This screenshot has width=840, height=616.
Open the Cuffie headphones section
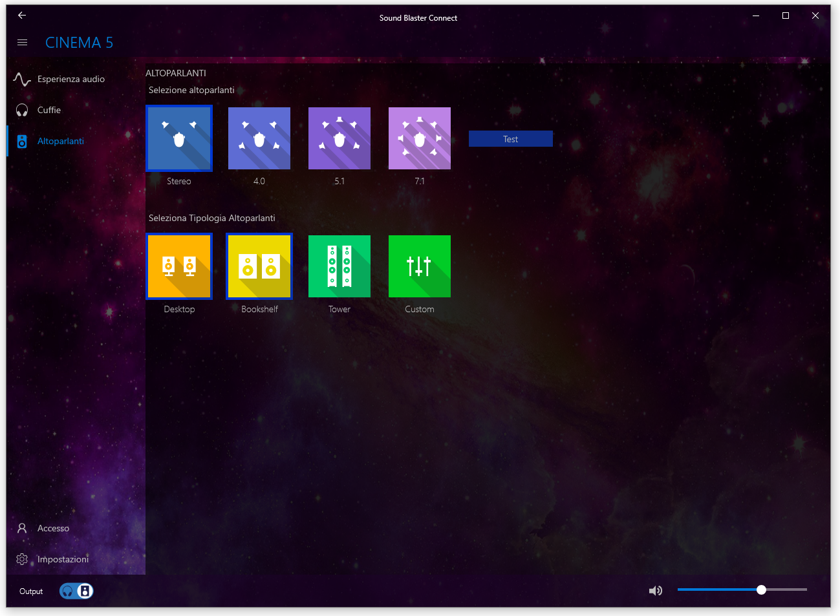[76, 110]
